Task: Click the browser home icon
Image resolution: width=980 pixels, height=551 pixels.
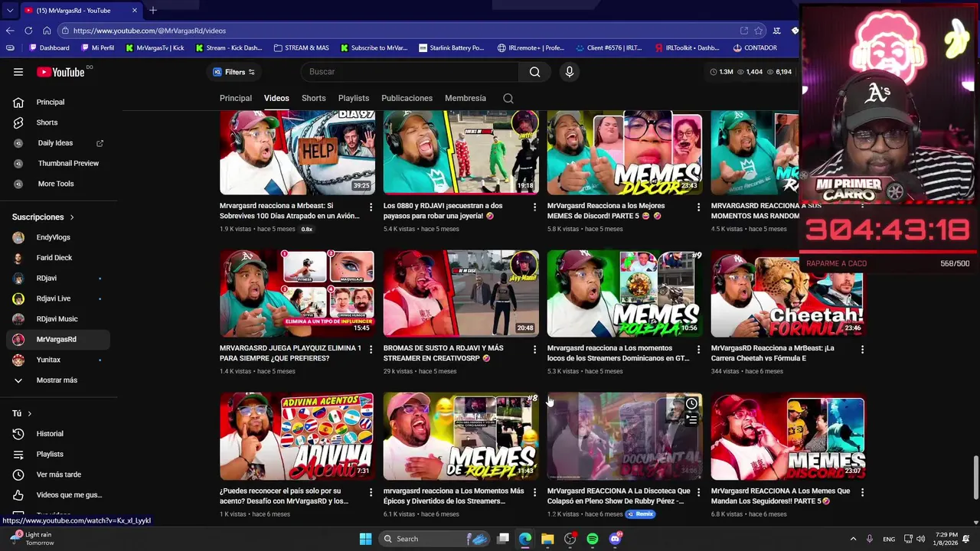Action: (47, 31)
